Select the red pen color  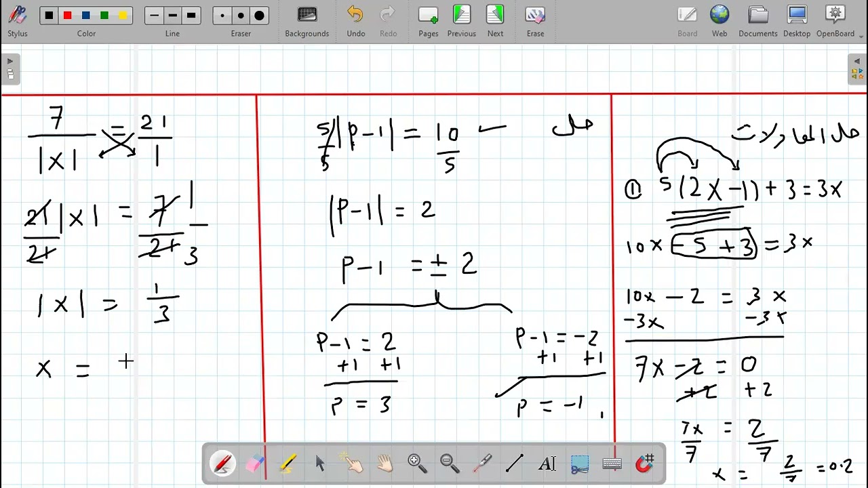[x=67, y=16]
